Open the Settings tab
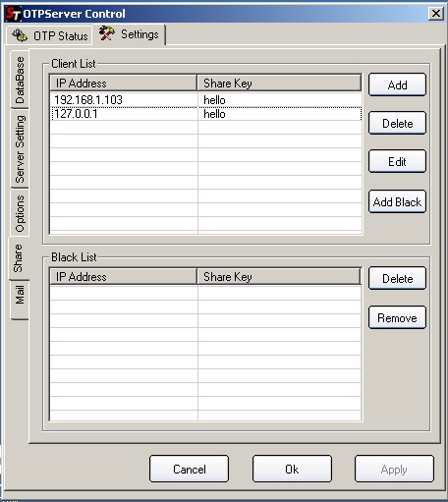 coord(129,34)
